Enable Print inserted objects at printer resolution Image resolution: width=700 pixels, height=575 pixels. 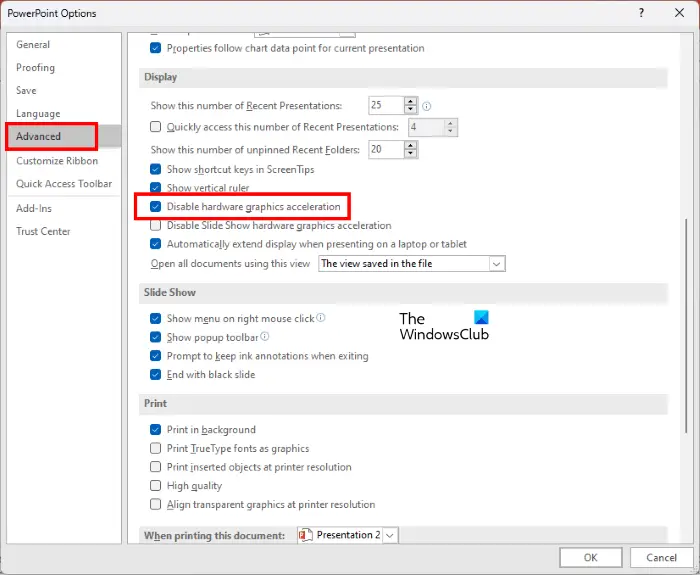click(x=155, y=467)
